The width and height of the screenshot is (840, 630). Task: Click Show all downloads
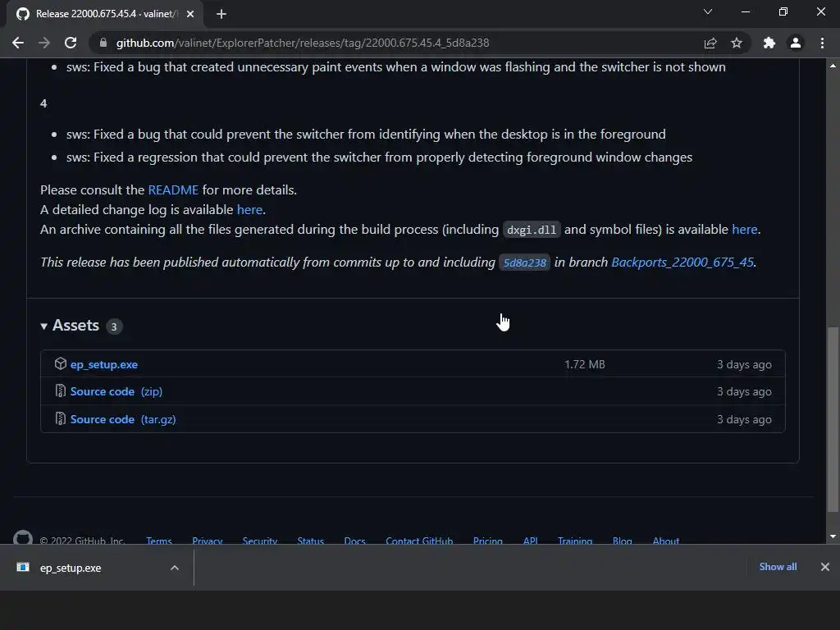(778, 567)
